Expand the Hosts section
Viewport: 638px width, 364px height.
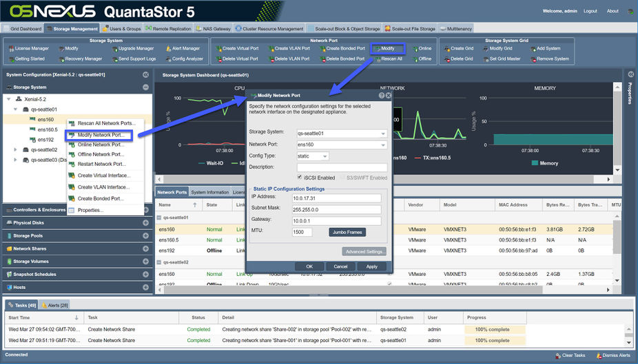pyautogui.click(x=145, y=287)
